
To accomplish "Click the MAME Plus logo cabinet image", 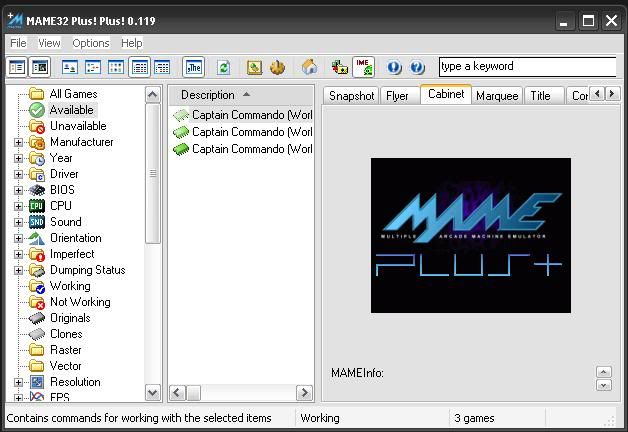I will click(471, 235).
